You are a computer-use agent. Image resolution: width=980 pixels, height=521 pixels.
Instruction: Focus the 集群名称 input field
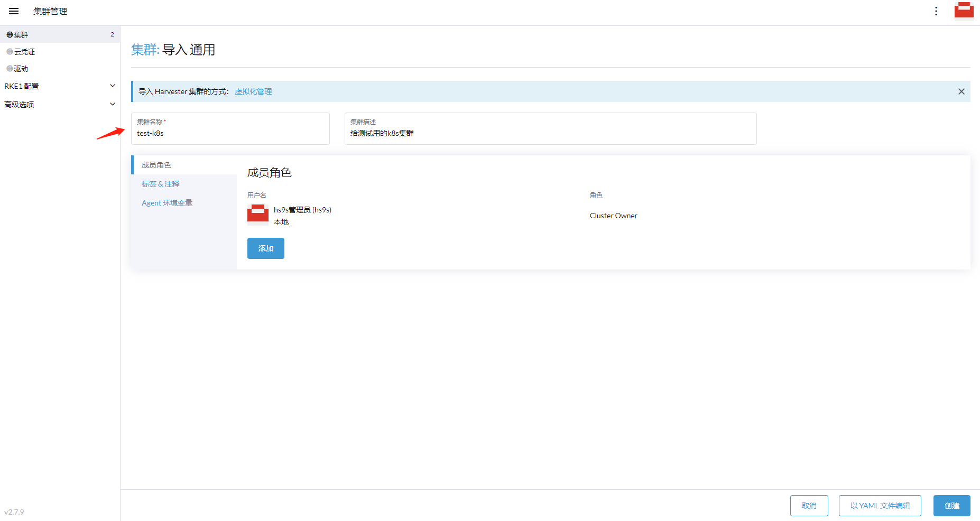pyautogui.click(x=230, y=128)
